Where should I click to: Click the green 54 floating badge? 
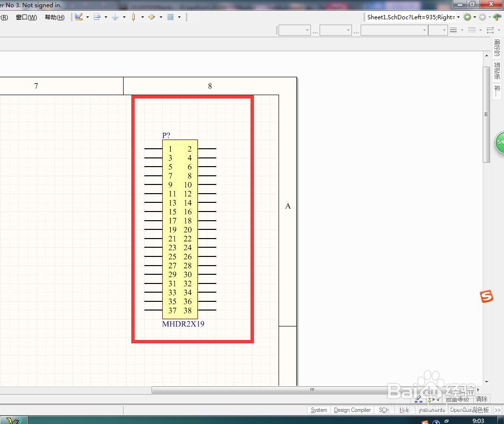point(500,142)
